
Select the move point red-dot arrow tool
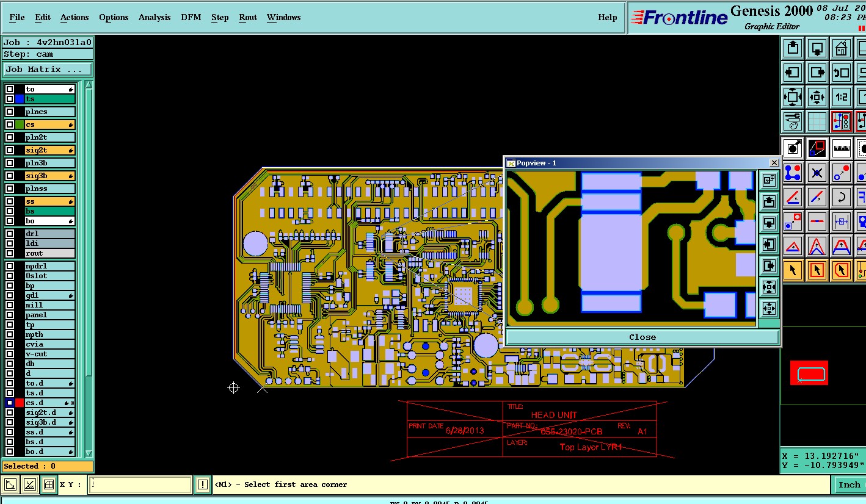(x=842, y=173)
